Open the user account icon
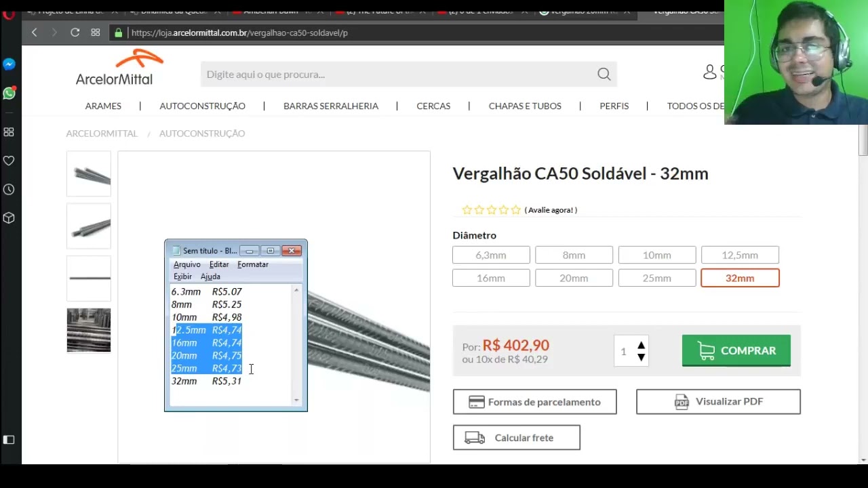Viewport: 868px width, 488px height. tap(710, 72)
